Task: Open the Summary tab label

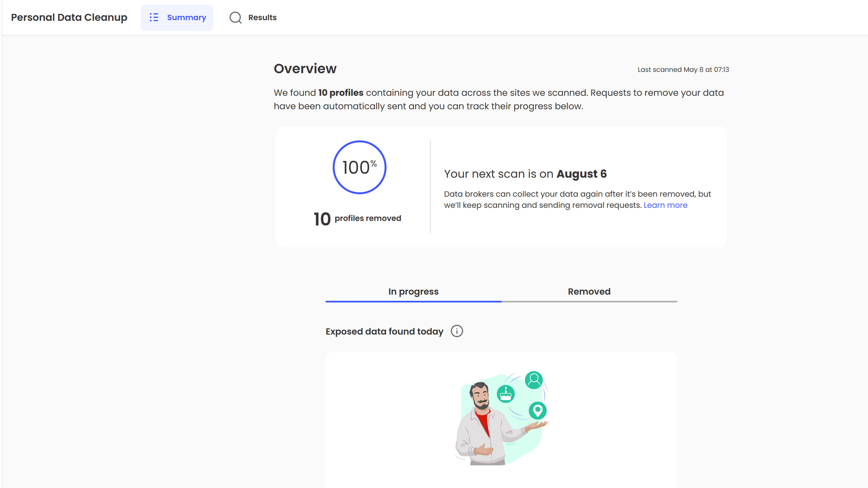Action: pos(186,17)
